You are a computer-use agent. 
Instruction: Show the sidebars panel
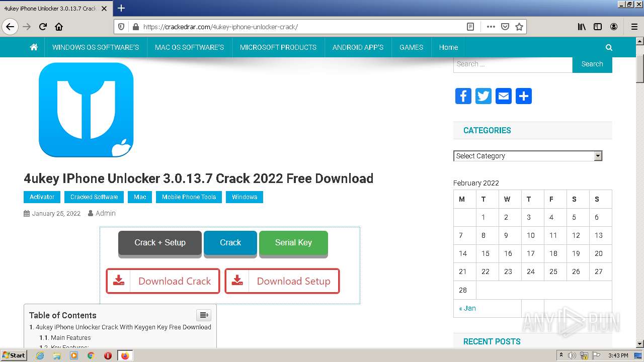point(598,27)
